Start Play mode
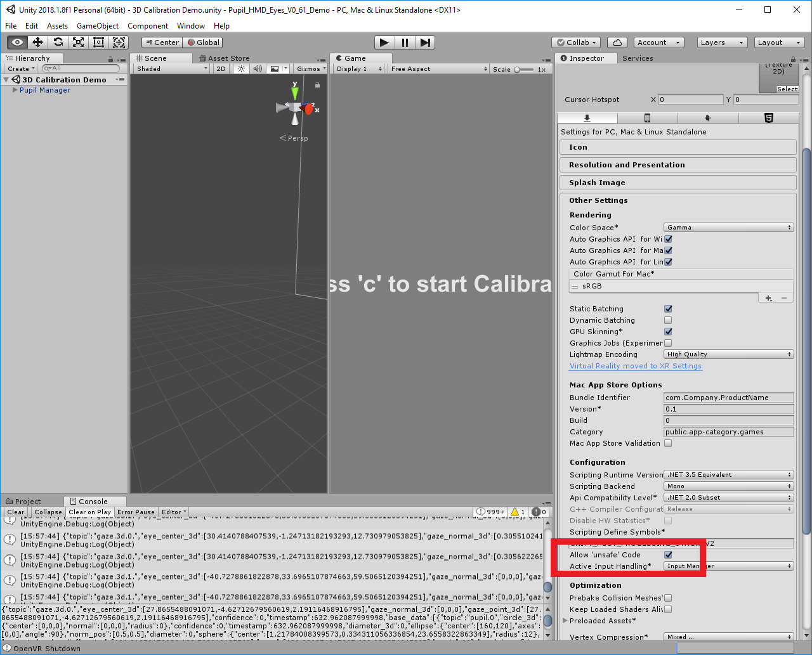 pos(384,42)
